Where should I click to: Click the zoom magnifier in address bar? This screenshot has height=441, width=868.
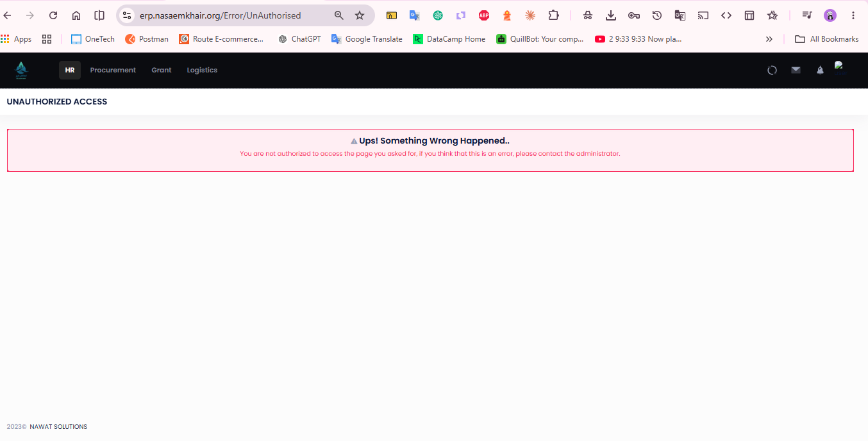[x=339, y=15]
